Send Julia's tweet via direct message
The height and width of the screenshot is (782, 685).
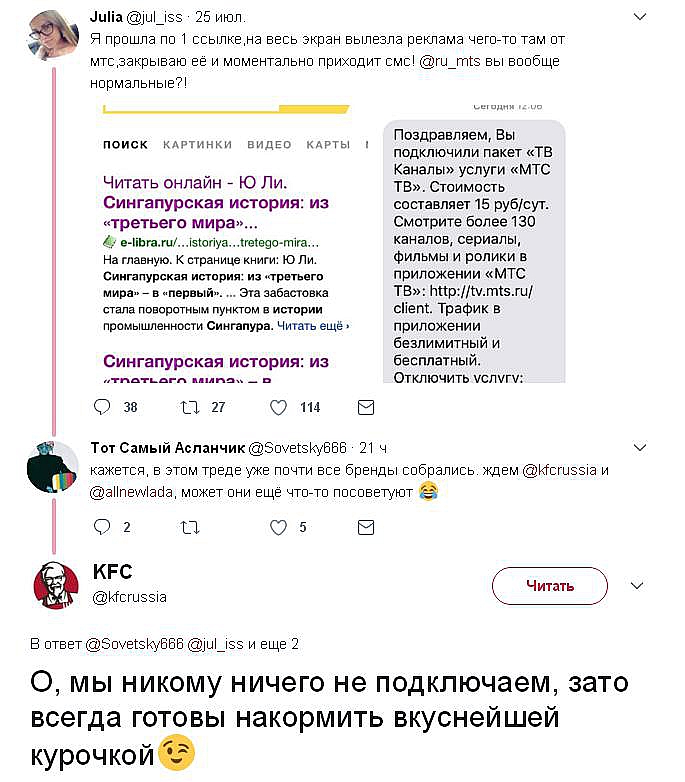(366, 407)
